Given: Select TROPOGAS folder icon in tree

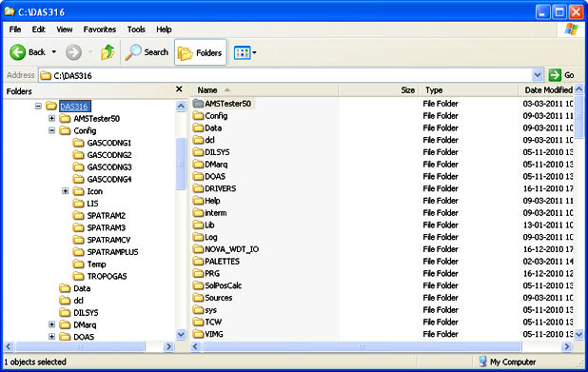Looking at the screenshot, I should [78, 276].
